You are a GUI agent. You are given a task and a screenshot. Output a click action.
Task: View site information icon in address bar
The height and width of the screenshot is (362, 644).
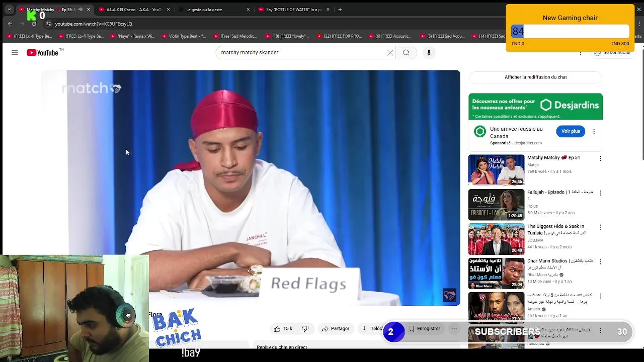click(48, 24)
